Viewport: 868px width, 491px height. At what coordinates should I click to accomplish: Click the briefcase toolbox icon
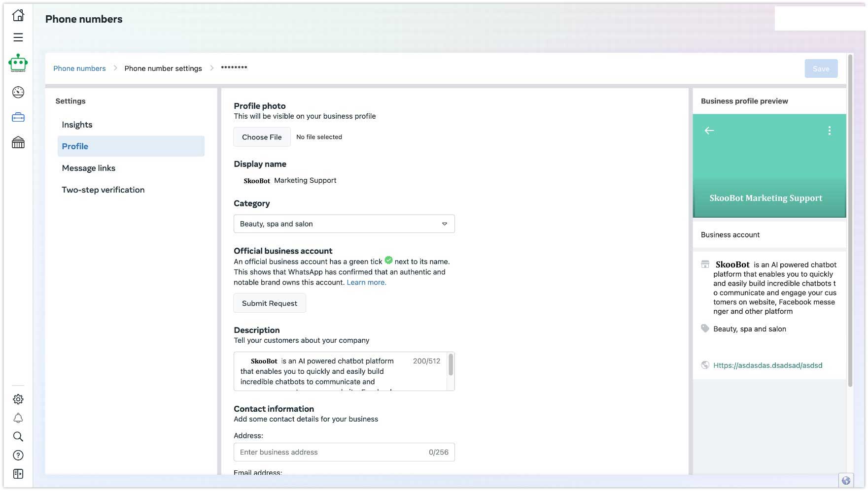[18, 117]
